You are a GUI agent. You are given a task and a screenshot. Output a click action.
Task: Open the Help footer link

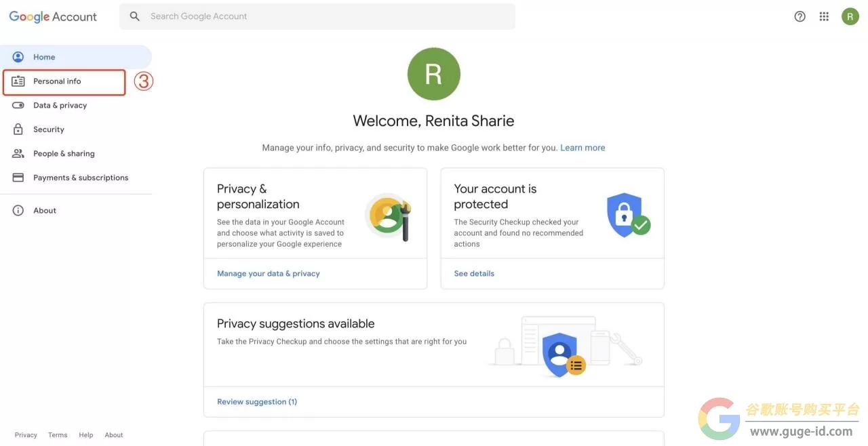(85, 435)
